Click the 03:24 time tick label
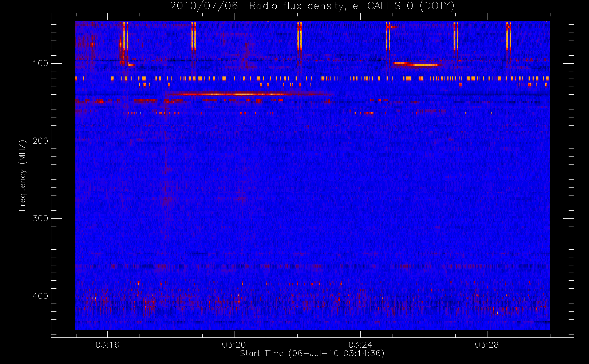 pyautogui.click(x=360, y=345)
